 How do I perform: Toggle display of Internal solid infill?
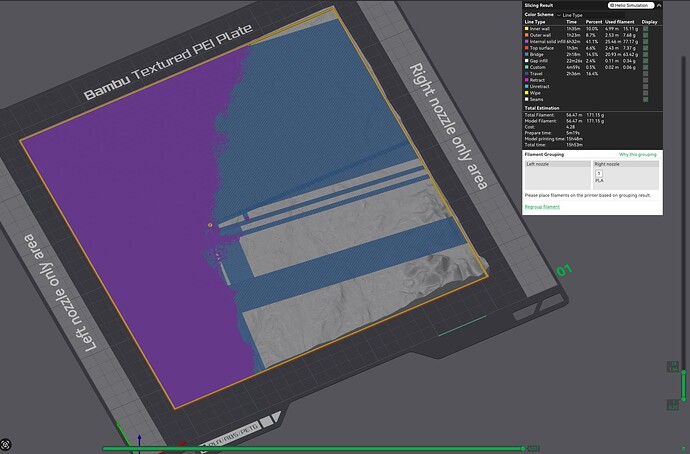[646, 41]
